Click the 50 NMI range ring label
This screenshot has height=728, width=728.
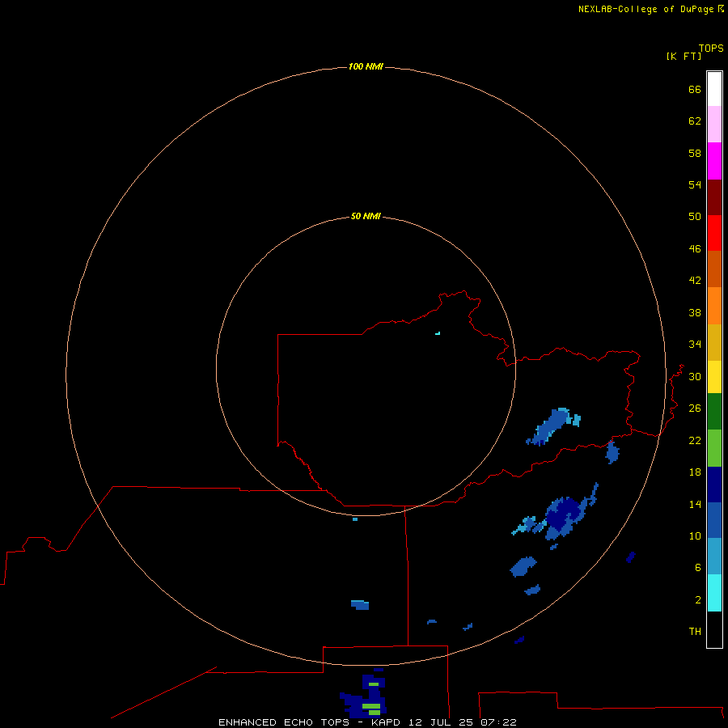[366, 216]
